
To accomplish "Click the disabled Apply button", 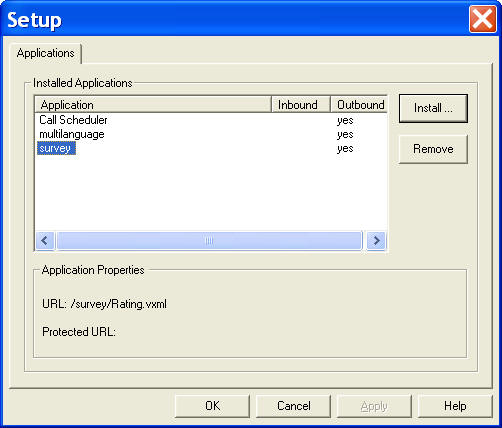I will click(x=374, y=406).
